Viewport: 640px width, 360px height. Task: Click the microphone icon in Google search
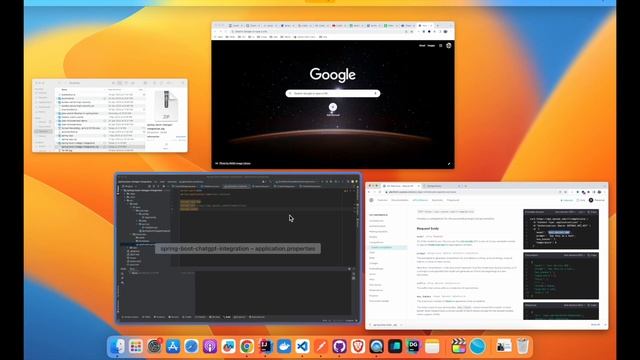(375, 93)
